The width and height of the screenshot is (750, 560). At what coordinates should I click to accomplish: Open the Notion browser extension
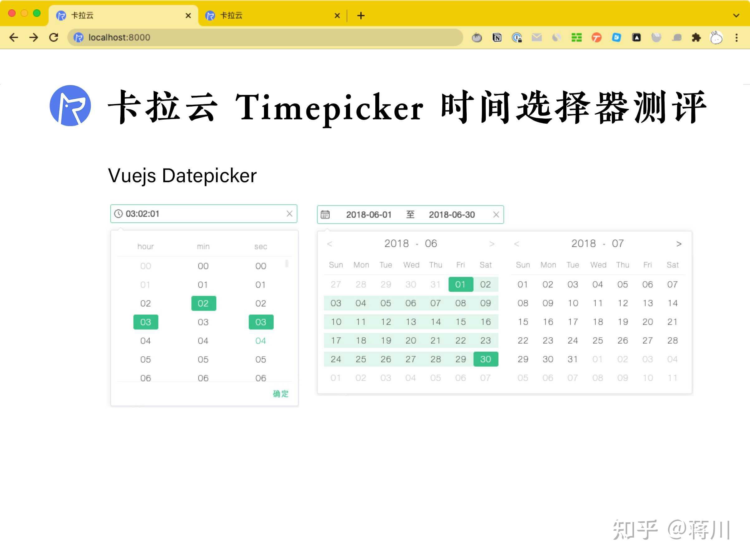coord(497,38)
